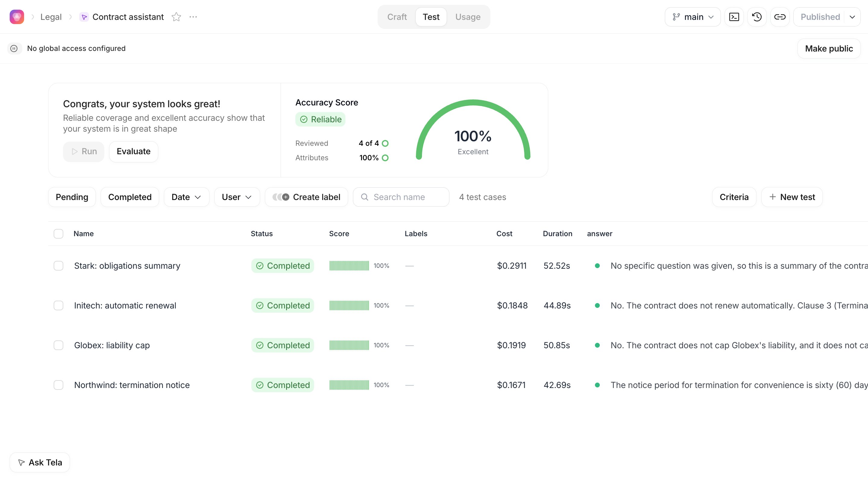Click the Create label button
868x482 pixels.
(x=306, y=197)
